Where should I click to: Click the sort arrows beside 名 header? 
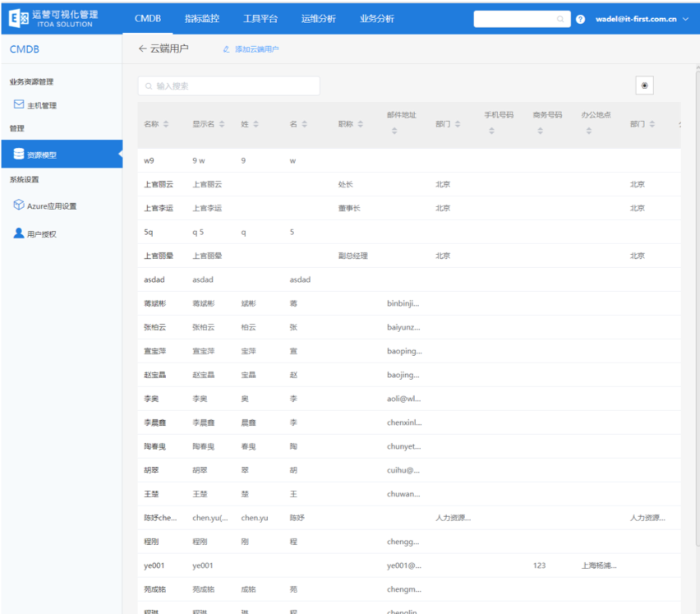click(x=305, y=123)
